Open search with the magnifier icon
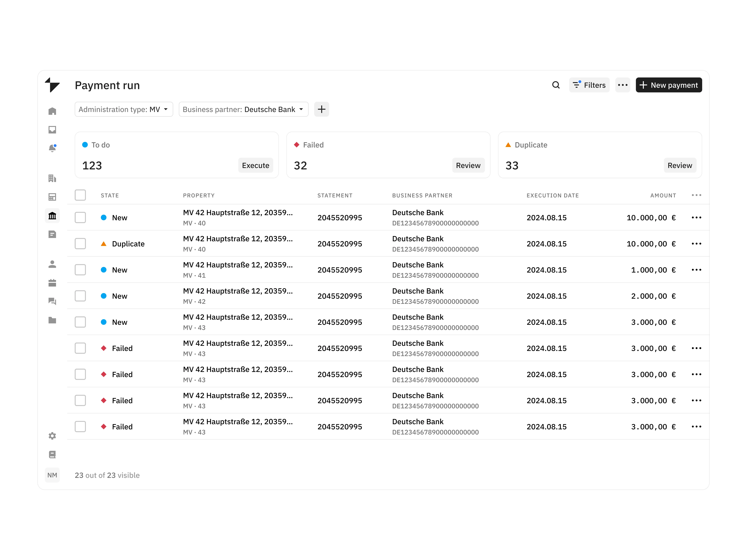 click(556, 85)
